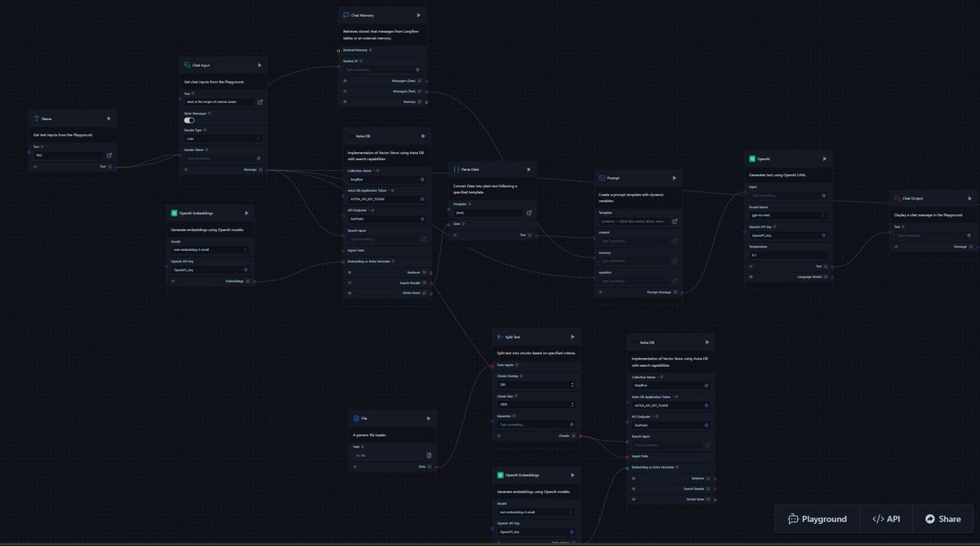Run the Name text input node
The image size is (980, 546).
coord(109,118)
